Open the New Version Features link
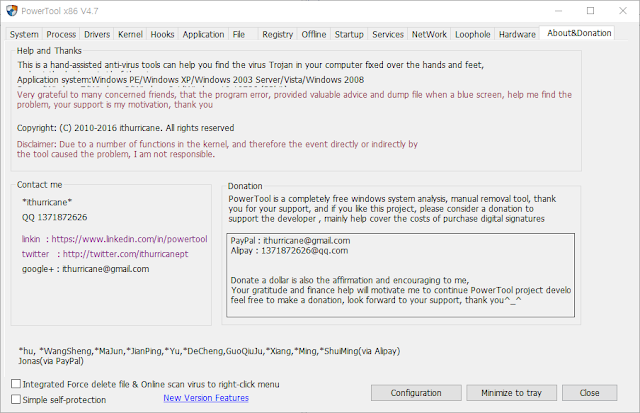The image size is (640, 413). click(x=206, y=398)
